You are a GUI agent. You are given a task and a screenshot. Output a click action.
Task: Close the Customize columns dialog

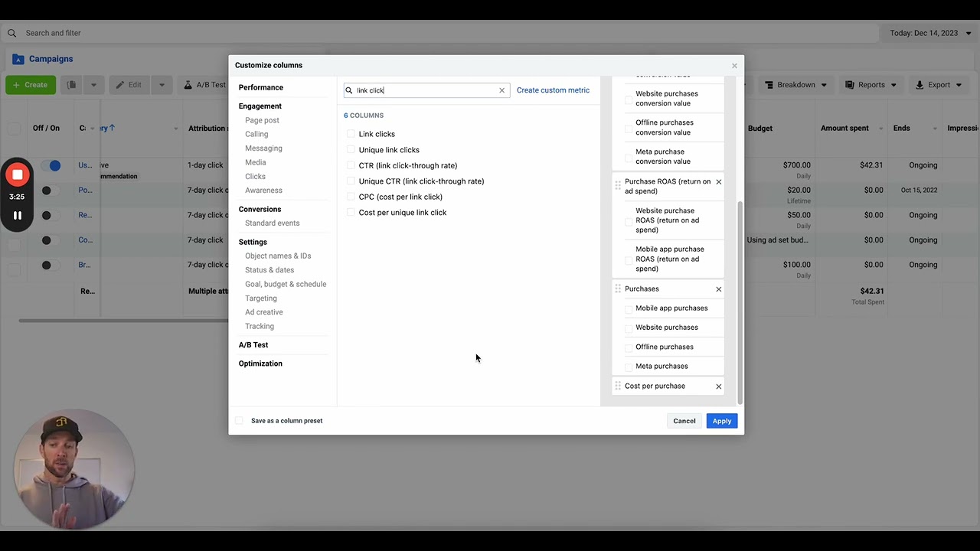[734, 66]
